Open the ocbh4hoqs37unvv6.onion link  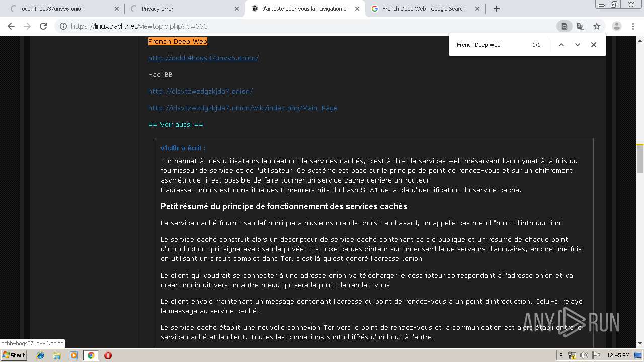[203, 58]
